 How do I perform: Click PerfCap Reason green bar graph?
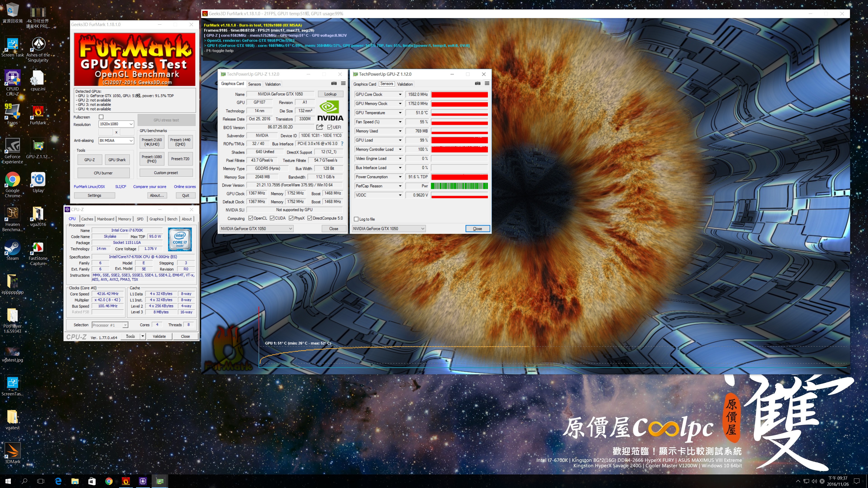tap(459, 186)
